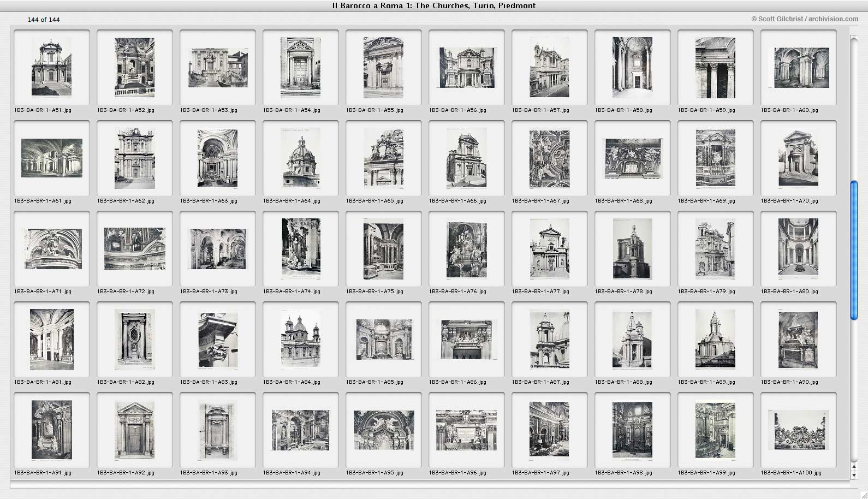The width and height of the screenshot is (868, 499).
Task: Click the blue vertical scrollbar thumb
Action: [854, 251]
